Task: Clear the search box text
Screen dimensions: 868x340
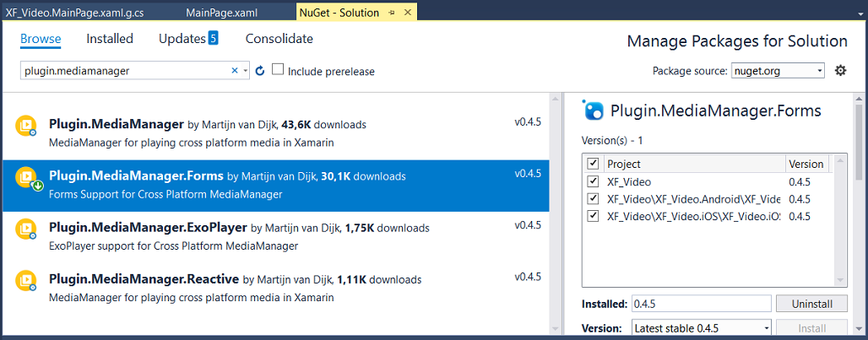Action: [x=234, y=70]
